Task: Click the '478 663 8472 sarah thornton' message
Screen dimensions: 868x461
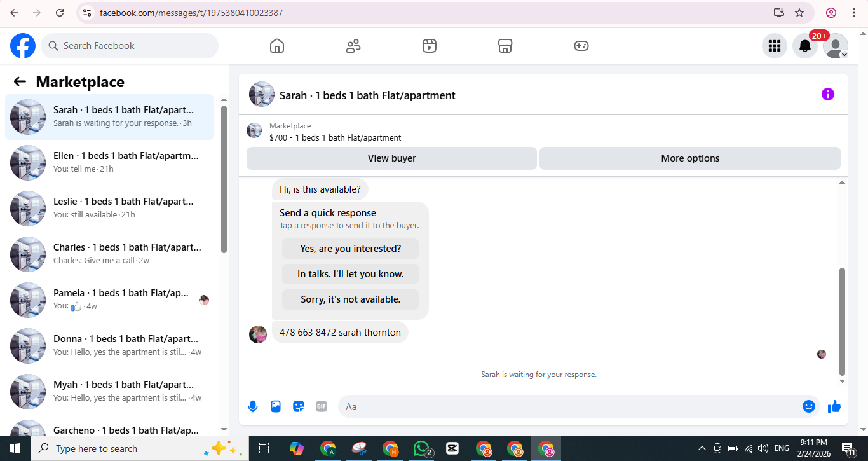Action: (340, 333)
